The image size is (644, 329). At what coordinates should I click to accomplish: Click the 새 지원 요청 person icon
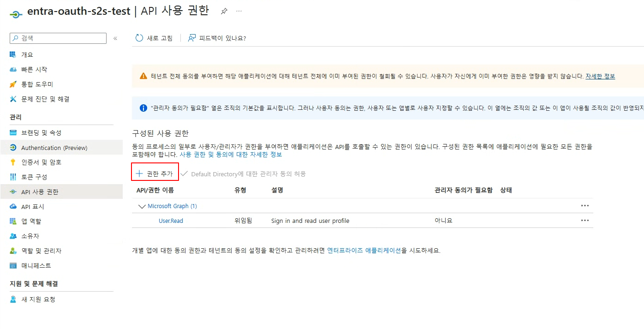pyautogui.click(x=13, y=299)
